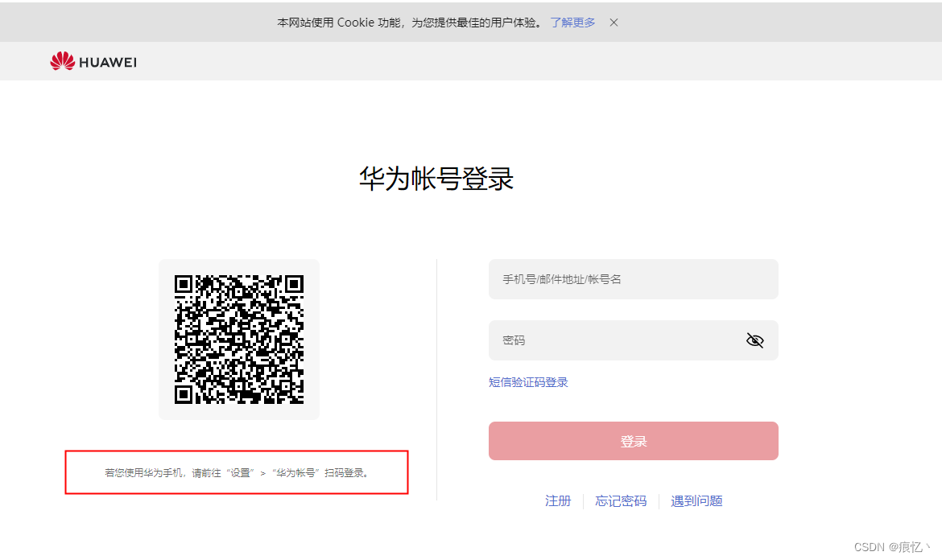Dismiss the cookie notice with the X
Image resolution: width=942 pixels, height=560 pixels.
(614, 23)
